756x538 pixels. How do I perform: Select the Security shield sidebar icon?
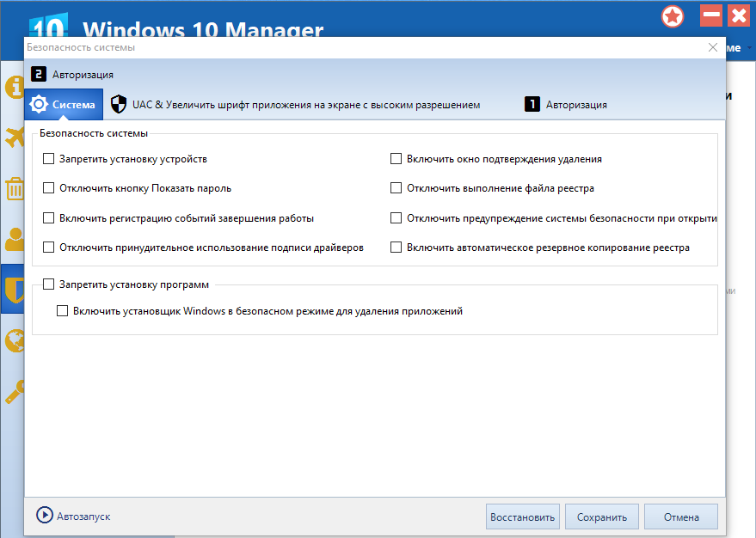click(x=15, y=289)
